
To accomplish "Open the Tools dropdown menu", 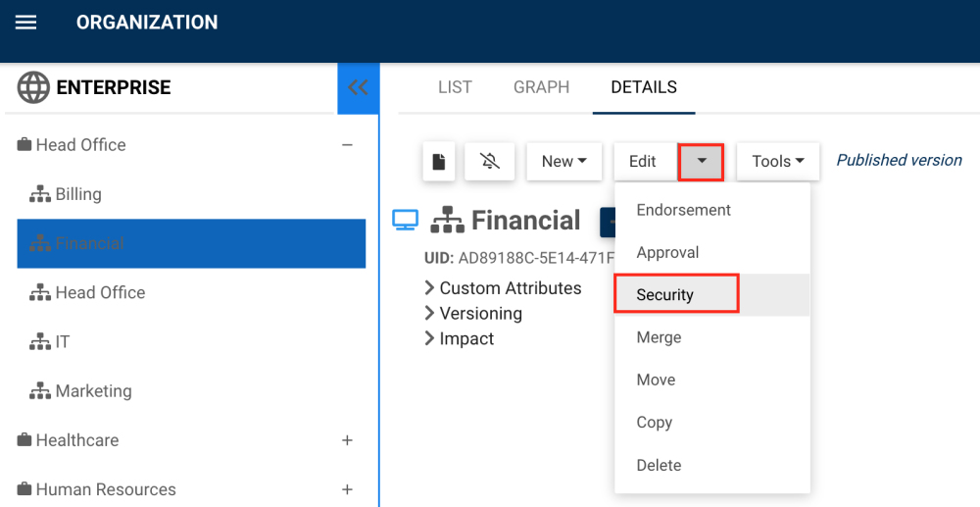I will [778, 162].
